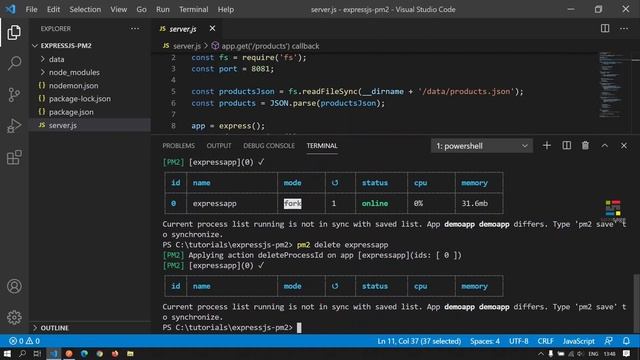Open the File menu
Viewport: 640px width, 360px height.
tap(31, 9)
